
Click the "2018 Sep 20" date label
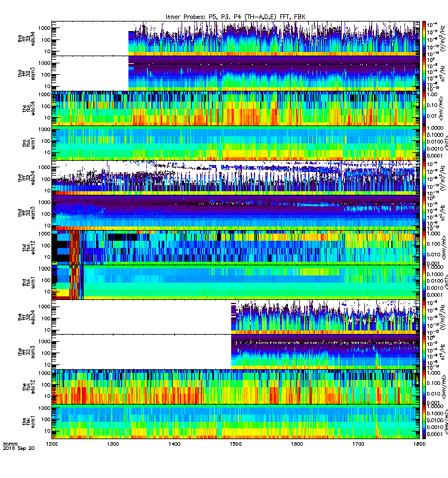(x=19, y=448)
